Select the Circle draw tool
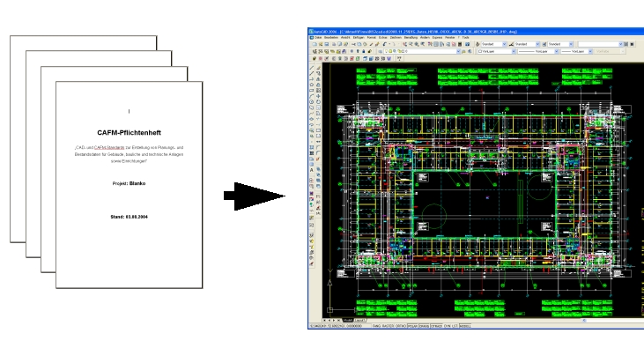This screenshot has width=644, height=348. click(311, 101)
